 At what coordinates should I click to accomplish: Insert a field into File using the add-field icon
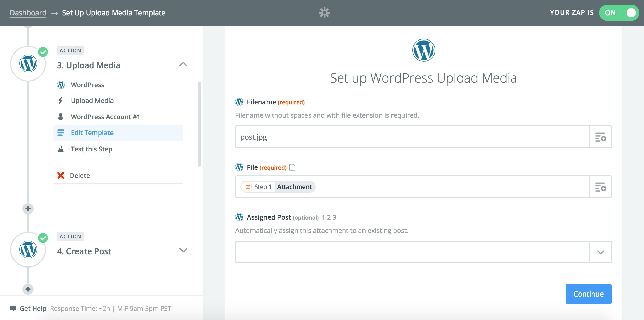[x=600, y=187]
